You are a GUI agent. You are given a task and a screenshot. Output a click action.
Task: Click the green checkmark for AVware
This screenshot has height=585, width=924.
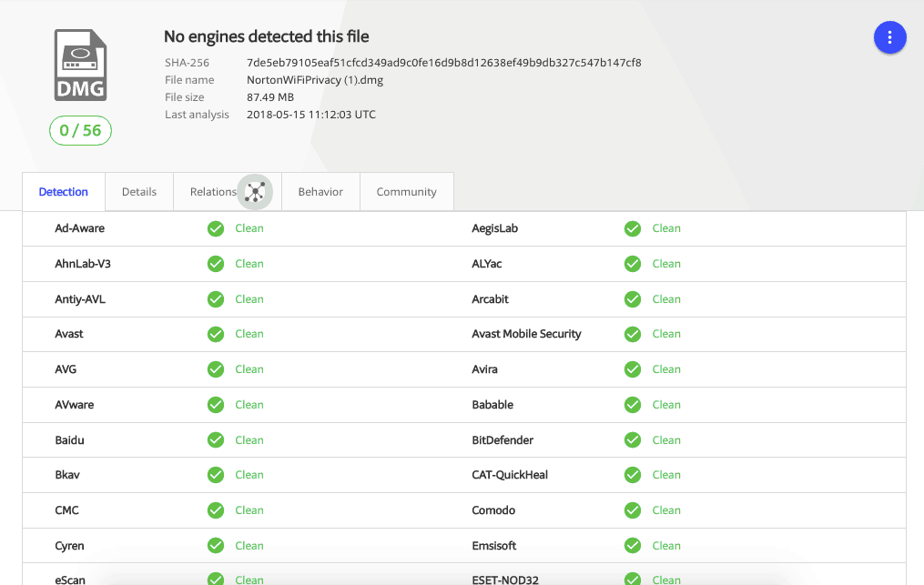tap(216, 405)
